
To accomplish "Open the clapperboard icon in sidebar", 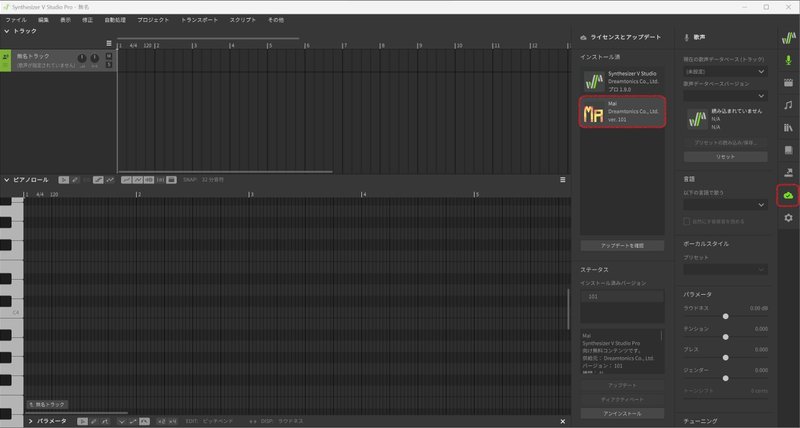I will (788, 83).
